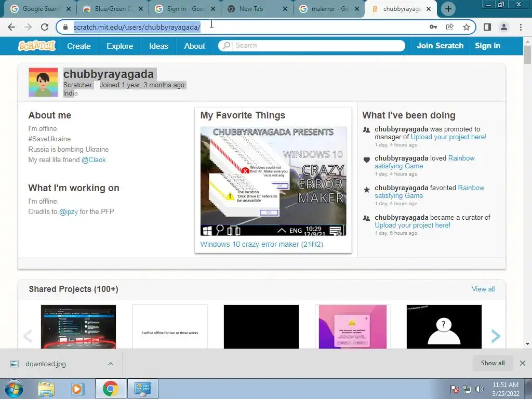The width and height of the screenshot is (532, 399).
Task: Bookmark this page with the star
Action: point(467,27)
